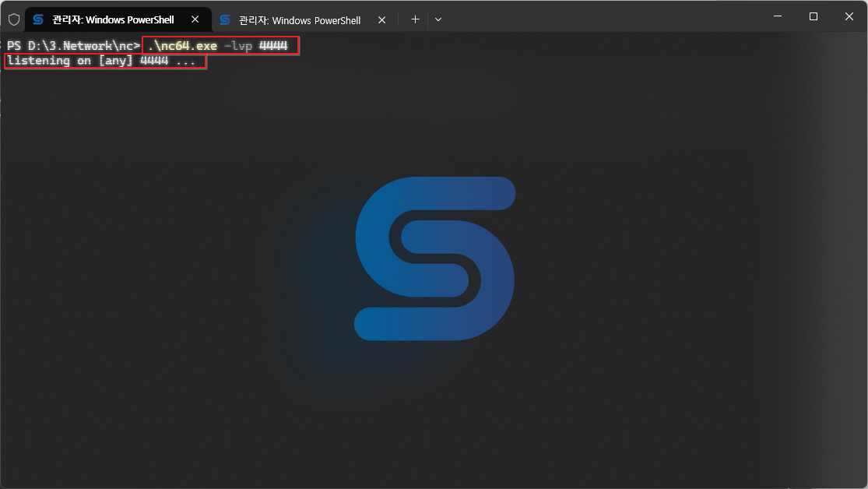
Task: Maximize the terminal window
Action: click(814, 16)
